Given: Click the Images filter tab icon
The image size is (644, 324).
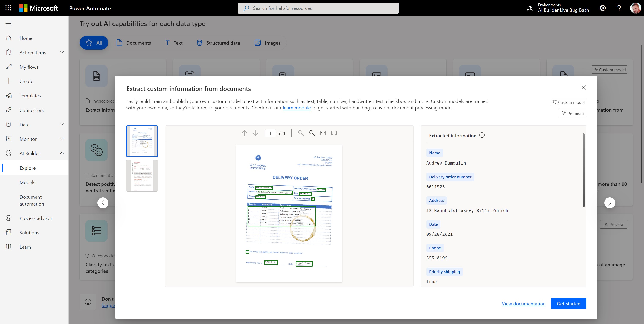Looking at the screenshot, I should (258, 42).
